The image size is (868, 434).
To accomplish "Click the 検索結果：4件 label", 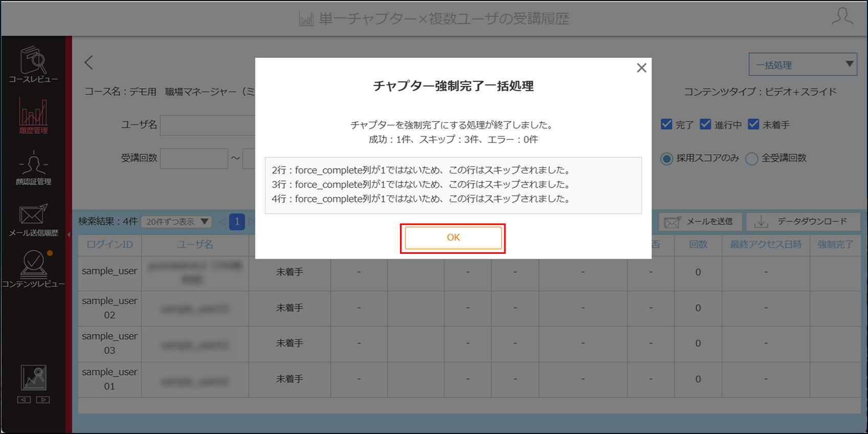I will click(x=108, y=222).
